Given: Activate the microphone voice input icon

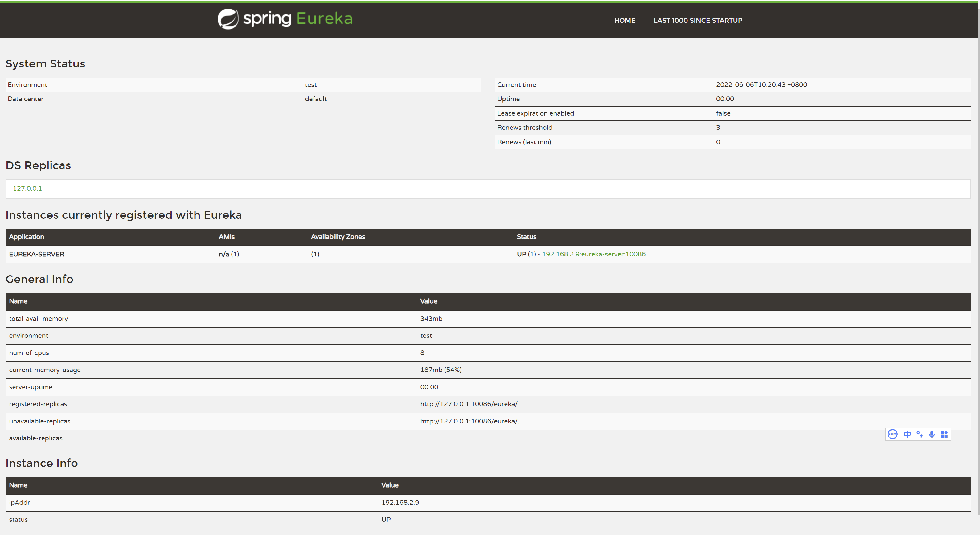Looking at the screenshot, I should 932,434.
